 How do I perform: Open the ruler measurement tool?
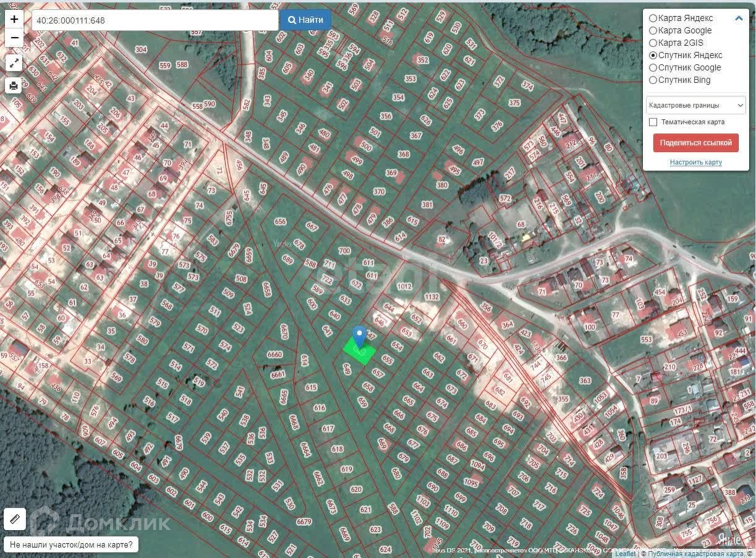pos(14,520)
